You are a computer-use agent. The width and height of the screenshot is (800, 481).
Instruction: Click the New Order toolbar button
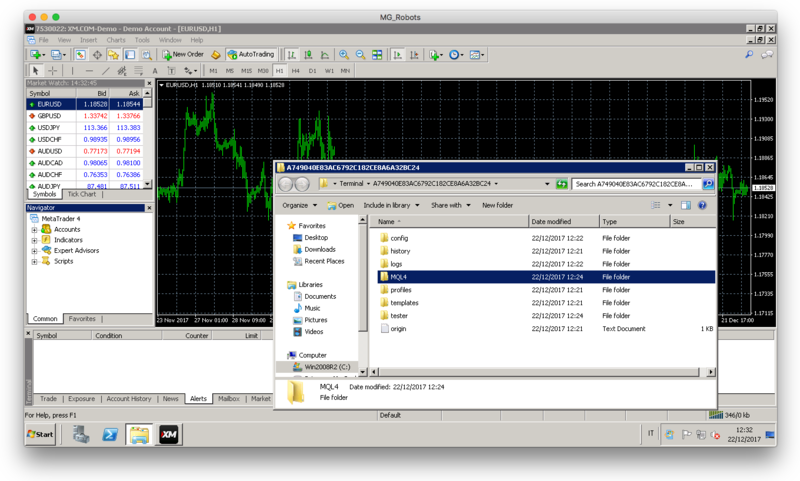pyautogui.click(x=182, y=55)
